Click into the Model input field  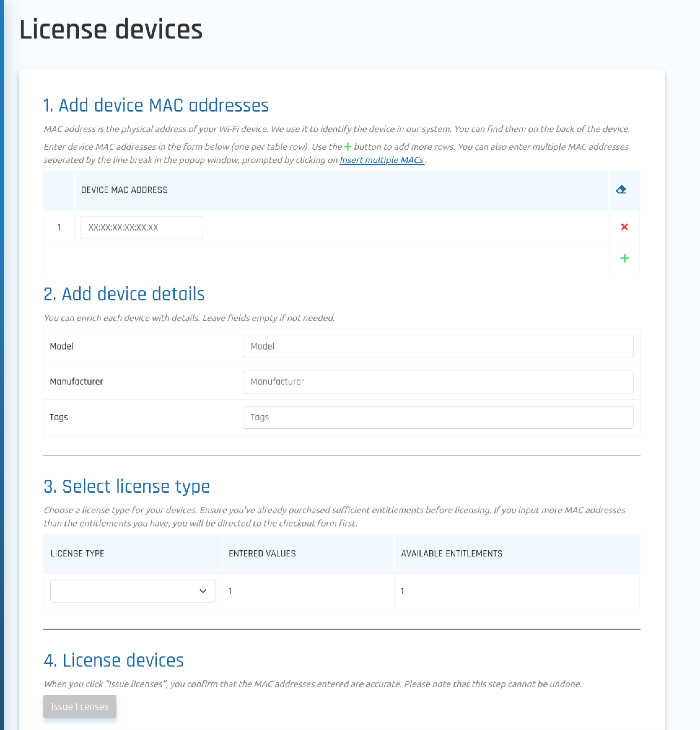438,346
